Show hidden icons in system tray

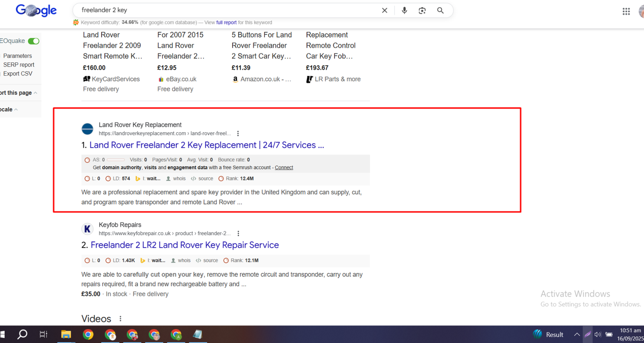577,335
